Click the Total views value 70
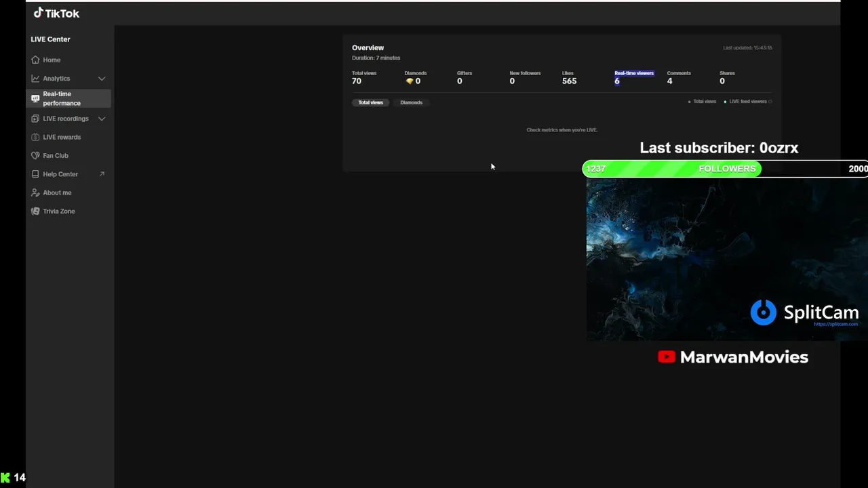 pyautogui.click(x=357, y=81)
